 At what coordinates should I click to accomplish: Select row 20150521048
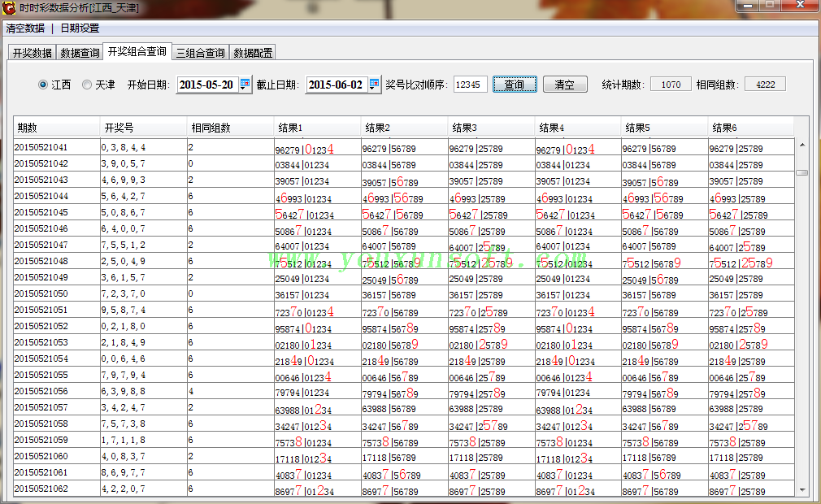coord(404,261)
